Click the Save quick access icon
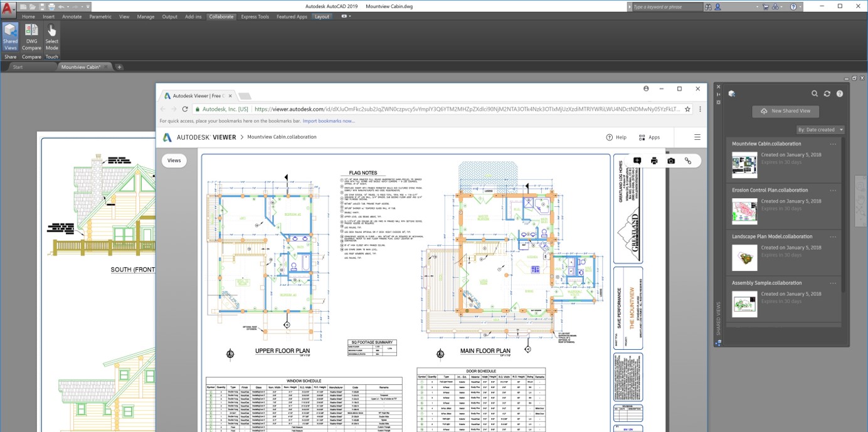868x432 pixels. coord(42,6)
